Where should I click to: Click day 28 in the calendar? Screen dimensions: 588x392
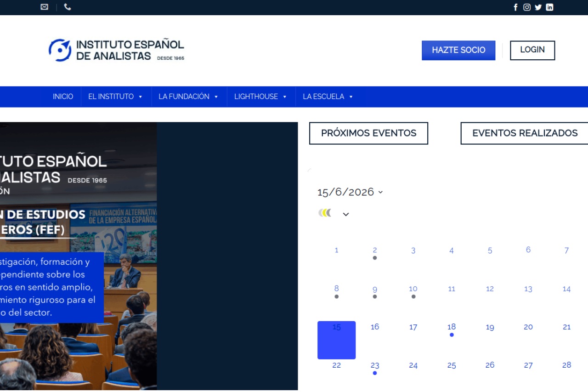point(567,365)
